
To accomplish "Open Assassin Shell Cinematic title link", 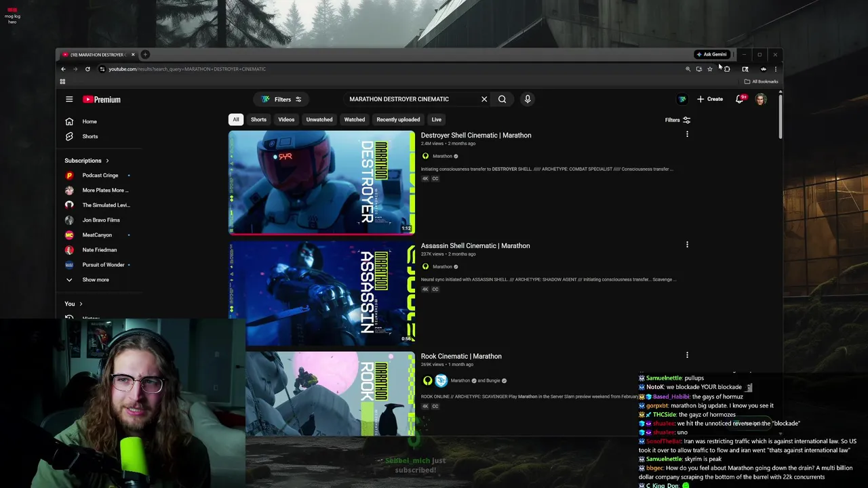I will (475, 246).
